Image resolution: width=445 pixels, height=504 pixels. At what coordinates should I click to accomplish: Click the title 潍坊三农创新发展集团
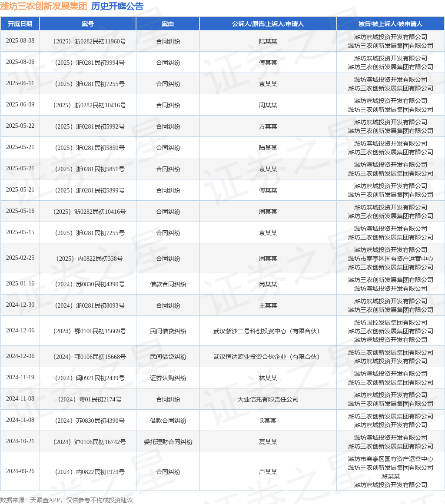(x=44, y=6)
